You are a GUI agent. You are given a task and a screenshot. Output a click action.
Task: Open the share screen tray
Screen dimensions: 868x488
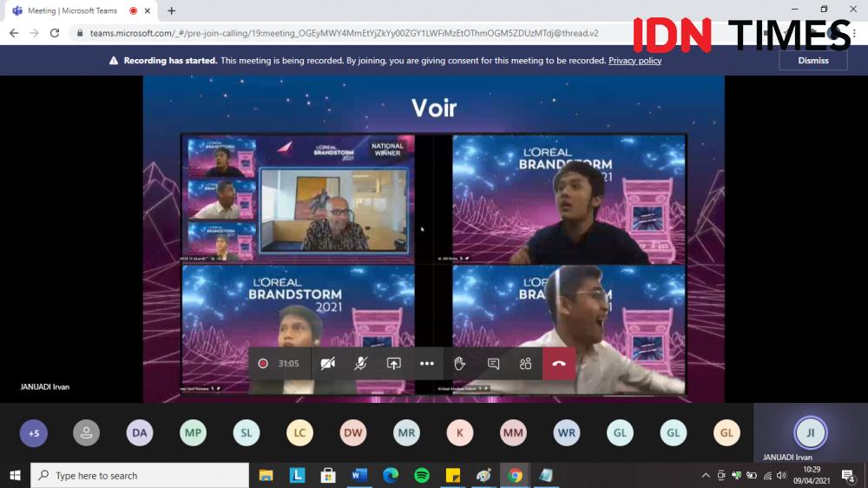[x=393, y=364]
